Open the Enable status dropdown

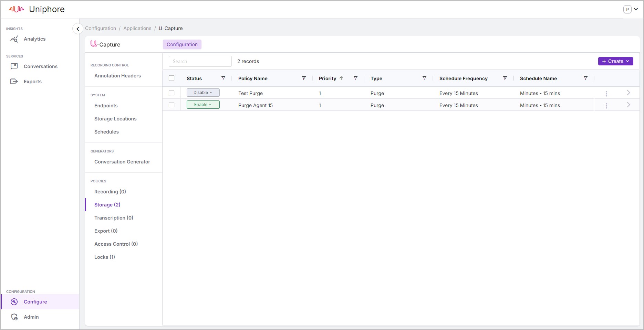coord(203,105)
